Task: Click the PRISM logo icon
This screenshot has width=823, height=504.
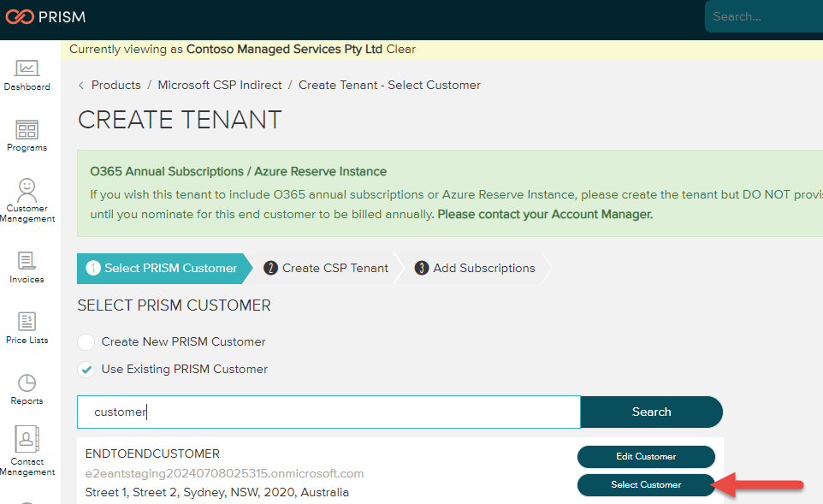Action: pos(20,17)
